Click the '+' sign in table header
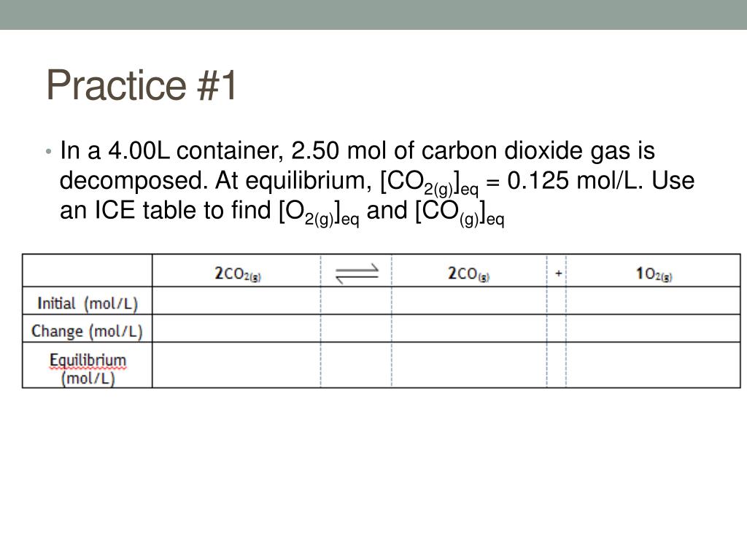The image size is (747, 560). 558,273
